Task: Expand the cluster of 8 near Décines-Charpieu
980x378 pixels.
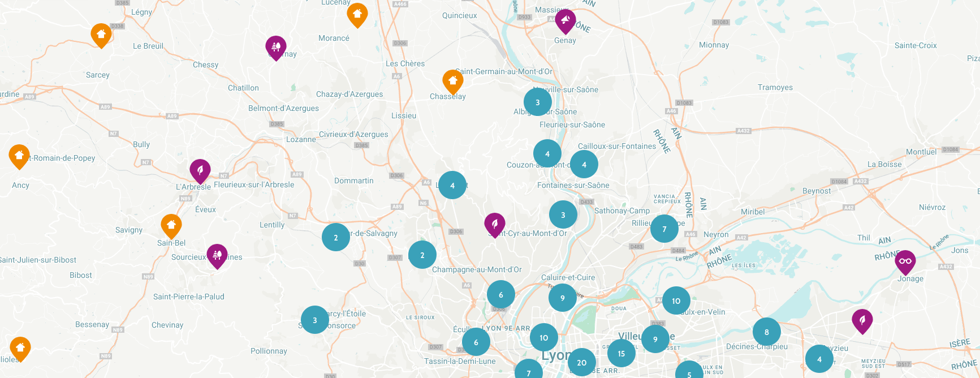Action: (x=767, y=332)
